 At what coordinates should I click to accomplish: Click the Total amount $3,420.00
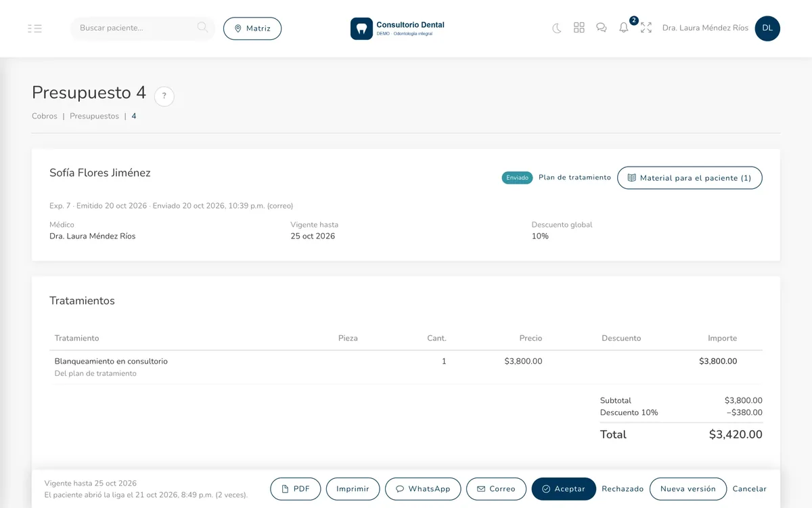coord(736,435)
